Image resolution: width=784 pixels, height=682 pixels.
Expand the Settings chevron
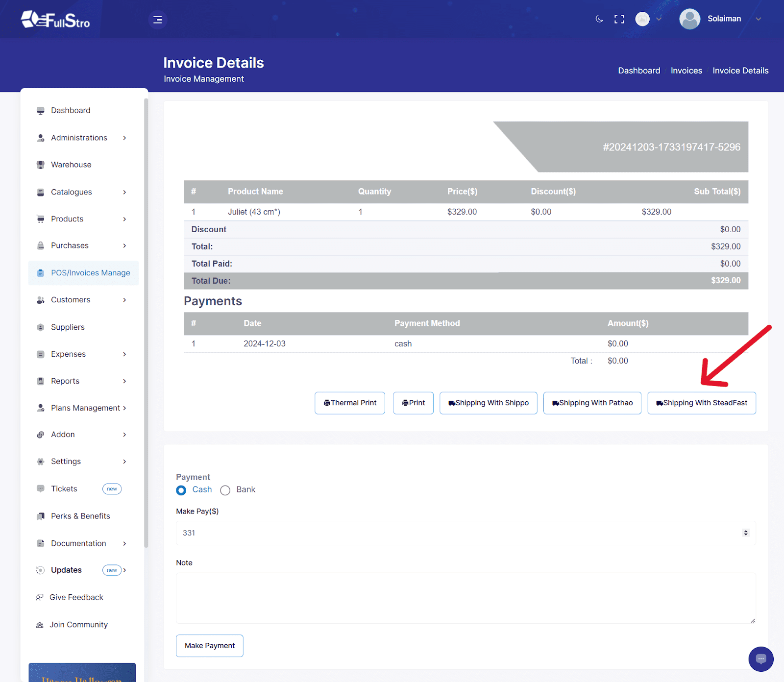pos(124,462)
